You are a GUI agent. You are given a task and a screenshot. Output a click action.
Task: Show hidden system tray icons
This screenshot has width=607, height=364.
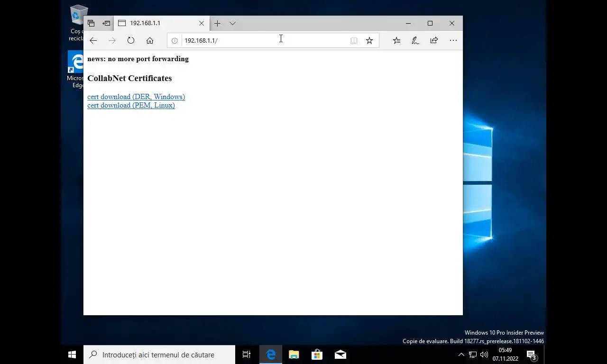(x=461, y=355)
